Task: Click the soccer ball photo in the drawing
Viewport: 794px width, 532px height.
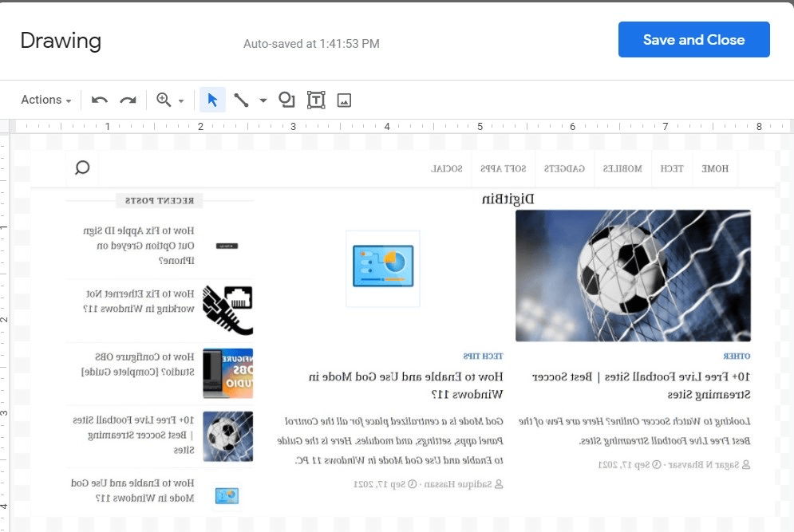Action: [633, 275]
